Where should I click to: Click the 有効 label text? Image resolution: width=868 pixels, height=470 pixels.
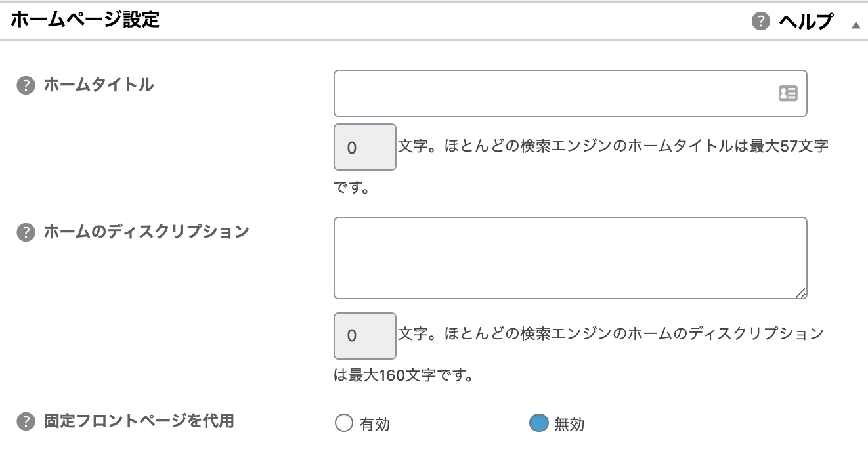375,424
